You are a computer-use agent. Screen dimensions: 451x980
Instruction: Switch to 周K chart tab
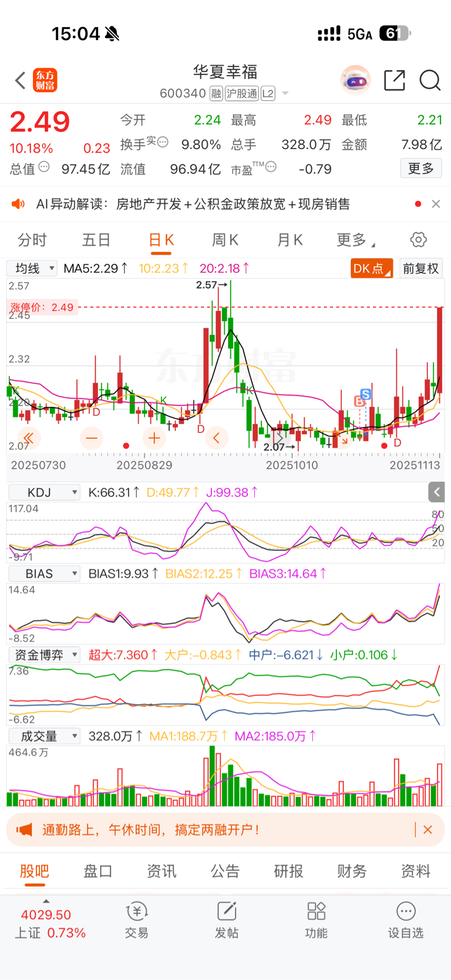[x=225, y=240]
